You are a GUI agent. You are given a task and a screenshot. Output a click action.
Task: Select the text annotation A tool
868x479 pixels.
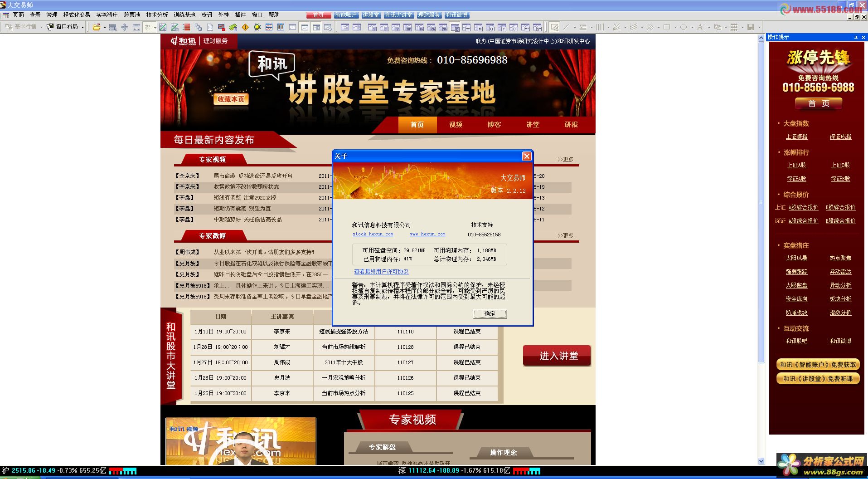(x=701, y=27)
